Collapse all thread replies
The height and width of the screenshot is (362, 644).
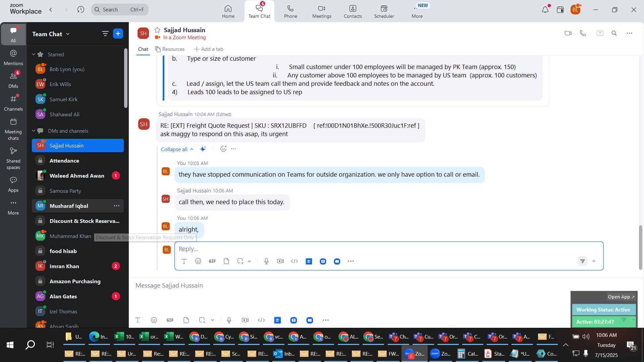tap(177, 149)
